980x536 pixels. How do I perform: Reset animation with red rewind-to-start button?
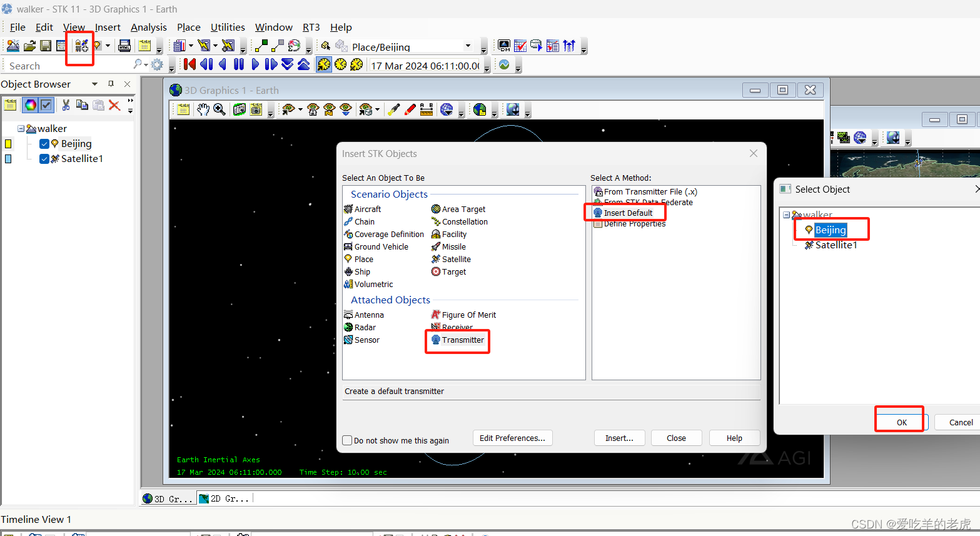click(189, 64)
